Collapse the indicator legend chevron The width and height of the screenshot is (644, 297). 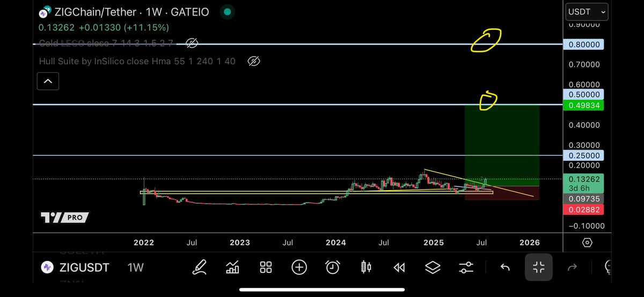[48, 81]
